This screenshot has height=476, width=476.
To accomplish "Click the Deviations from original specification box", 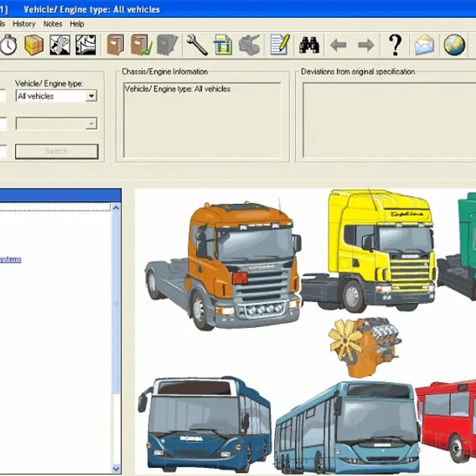I will coord(389,120).
